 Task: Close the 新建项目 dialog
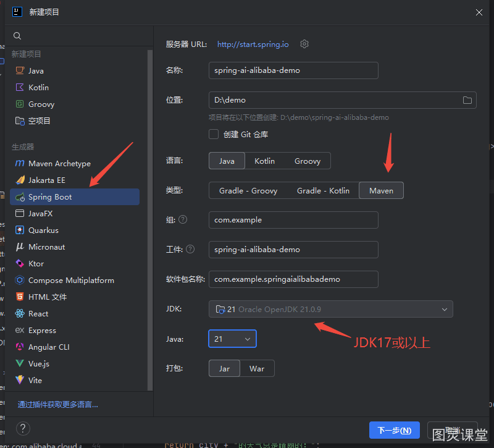click(x=479, y=12)
